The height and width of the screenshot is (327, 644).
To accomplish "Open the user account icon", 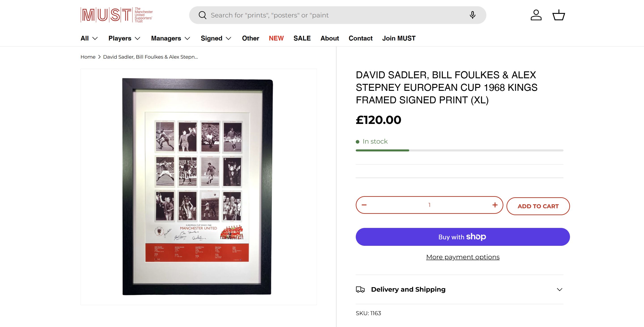I will (x=536, y=15).
